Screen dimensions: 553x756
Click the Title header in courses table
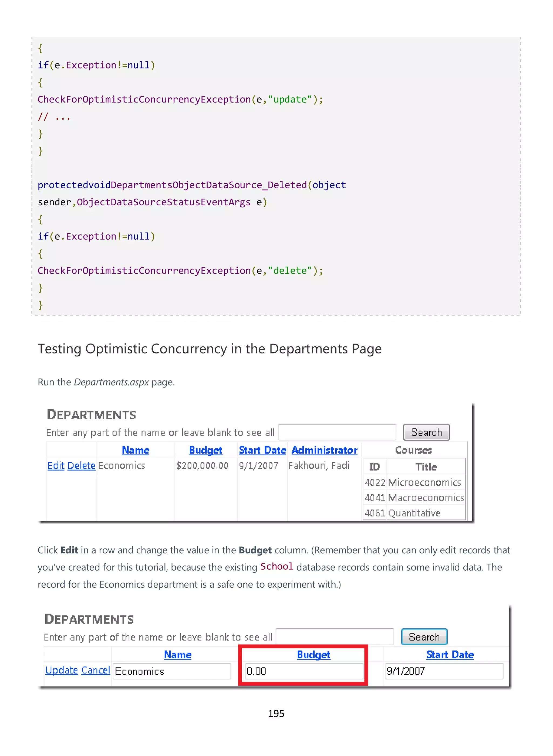click(426, 467)
